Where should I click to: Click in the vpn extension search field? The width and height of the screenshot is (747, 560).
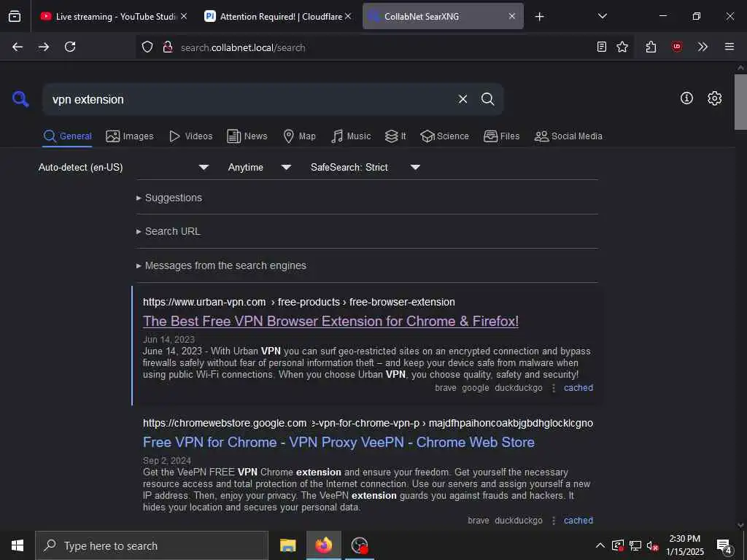(x=250, y=99)
